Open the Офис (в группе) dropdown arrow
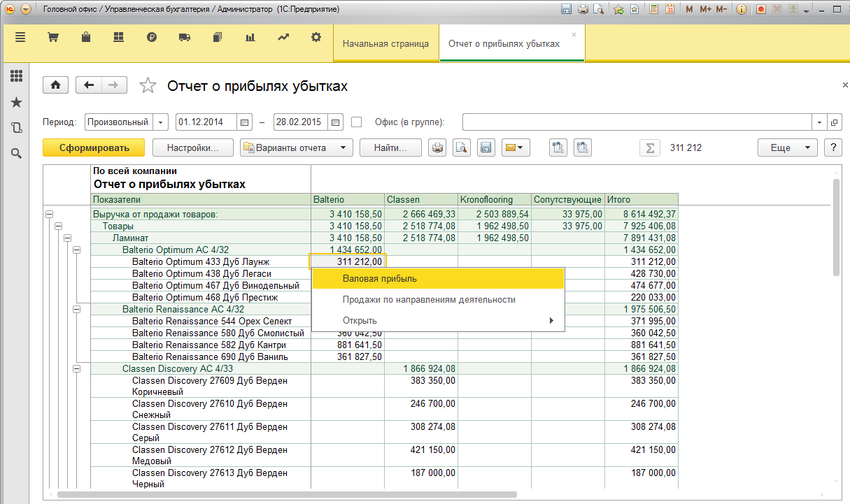 click(x=820, y=122)
